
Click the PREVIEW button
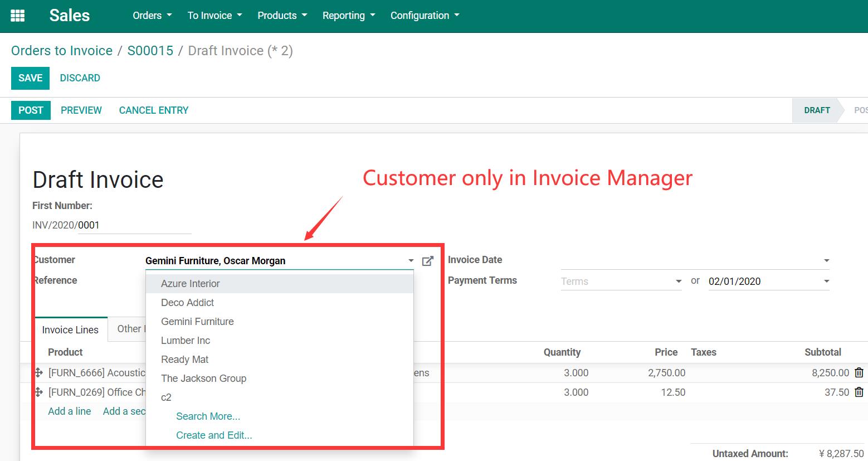[x=81, y=110]
